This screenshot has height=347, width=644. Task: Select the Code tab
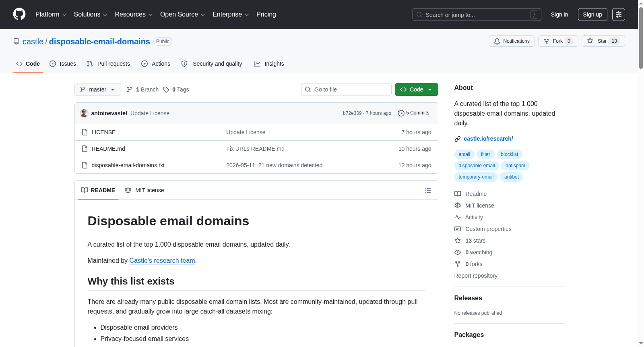coord(28,64)
